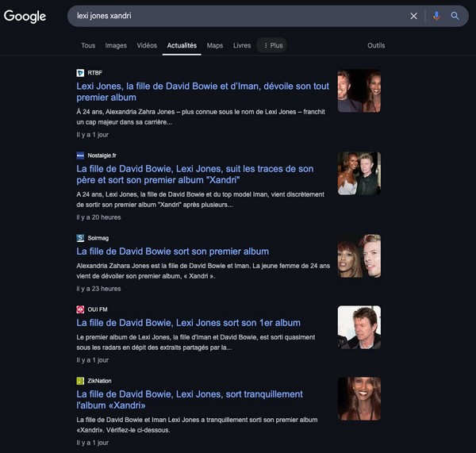Select the Tous results tab
Viewport: 476px width, 453px height.
(88, 45)
